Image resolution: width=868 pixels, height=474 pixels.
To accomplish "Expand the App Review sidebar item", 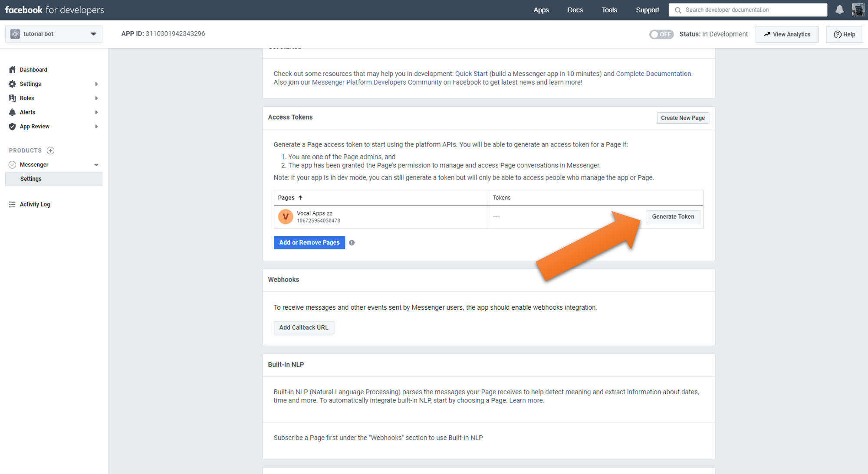I will pos(96,127).
